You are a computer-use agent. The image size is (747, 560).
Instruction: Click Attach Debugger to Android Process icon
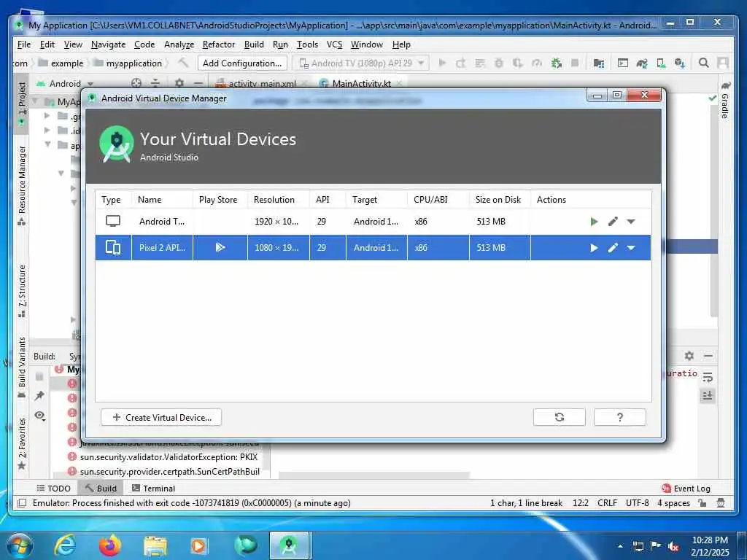click(x=556, y=63)
